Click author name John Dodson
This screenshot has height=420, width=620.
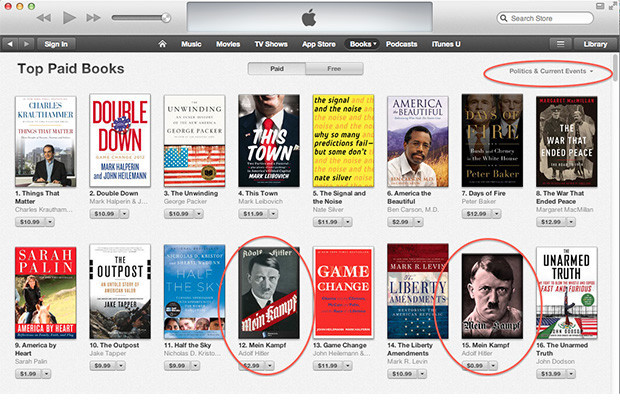tap(556, 361)
